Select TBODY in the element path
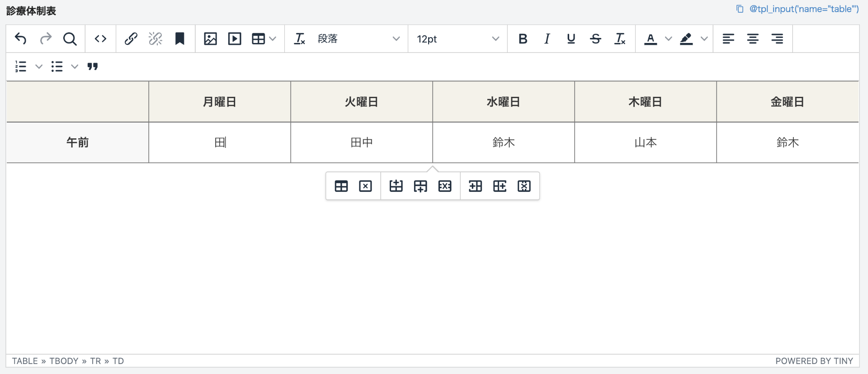 point(64,361)
